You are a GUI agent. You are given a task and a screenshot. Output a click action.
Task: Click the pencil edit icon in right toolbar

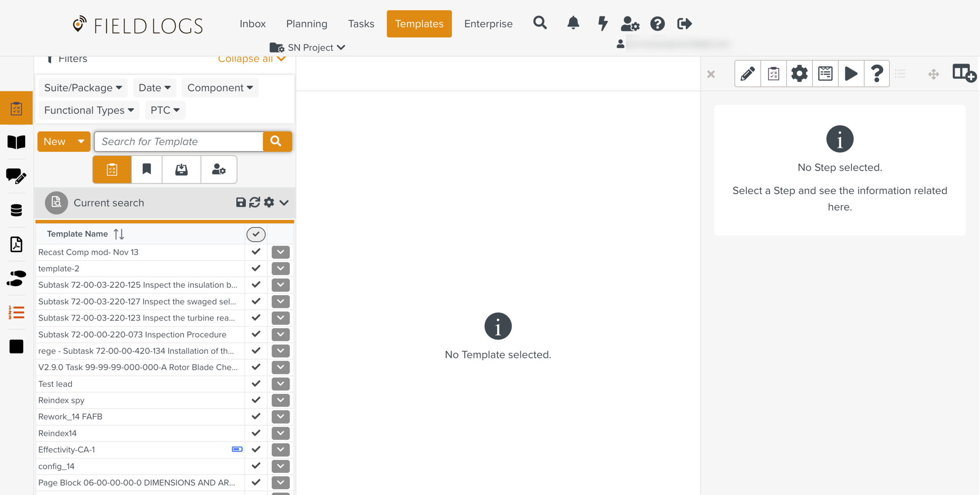pos(747,74)
